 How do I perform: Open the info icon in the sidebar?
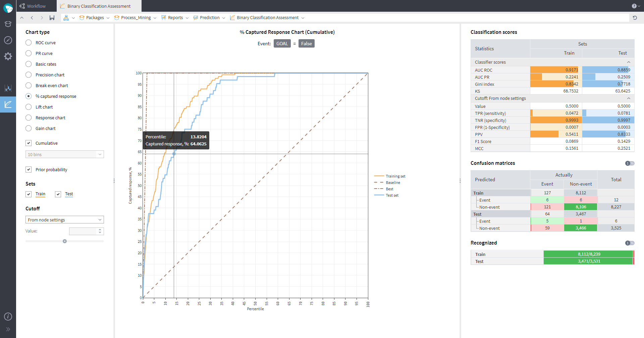point(8,317)
